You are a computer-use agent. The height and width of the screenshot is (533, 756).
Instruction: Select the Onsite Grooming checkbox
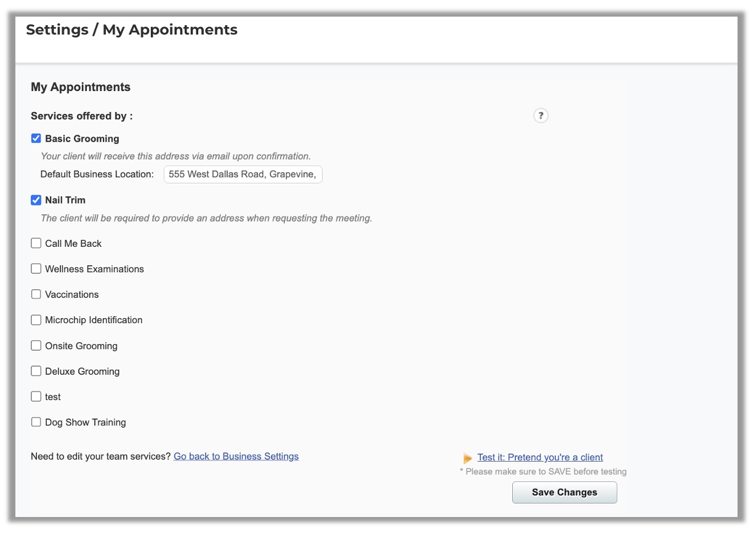tap(36, 346)
